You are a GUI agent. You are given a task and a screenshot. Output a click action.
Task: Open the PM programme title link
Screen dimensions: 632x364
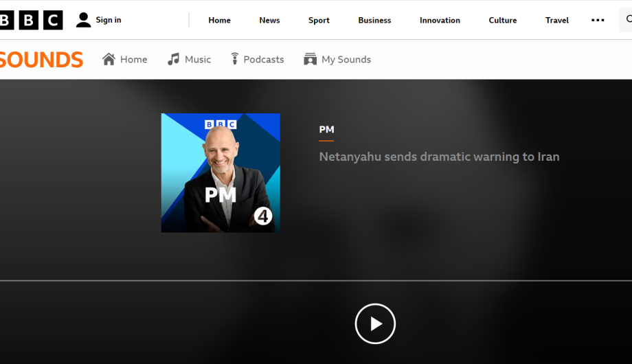[326, 129]
